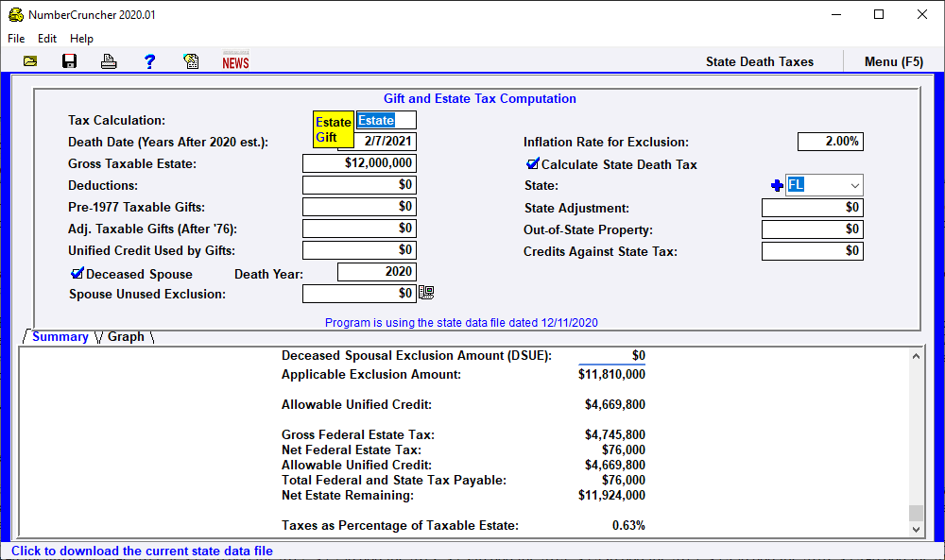Click the notepad icon beside the NEWS icon
Image resolution: width=945 pixels, height=560 pixels.
[x=191, y=61]
